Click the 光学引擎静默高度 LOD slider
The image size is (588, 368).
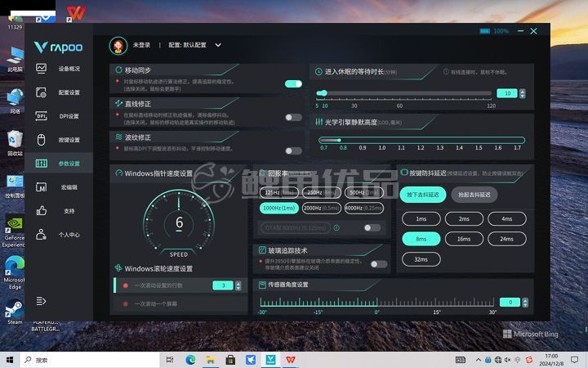[421, 140]
